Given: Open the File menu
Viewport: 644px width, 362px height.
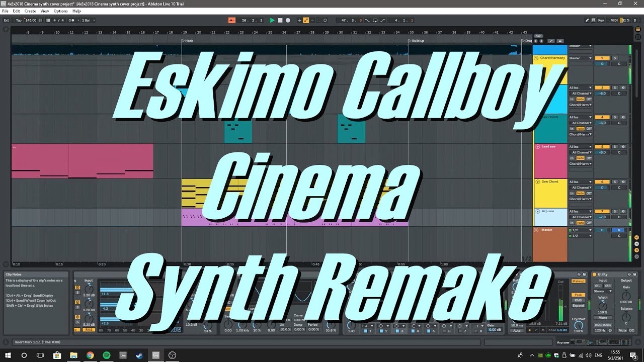Looking at the screenshot, I should [5, 11].
